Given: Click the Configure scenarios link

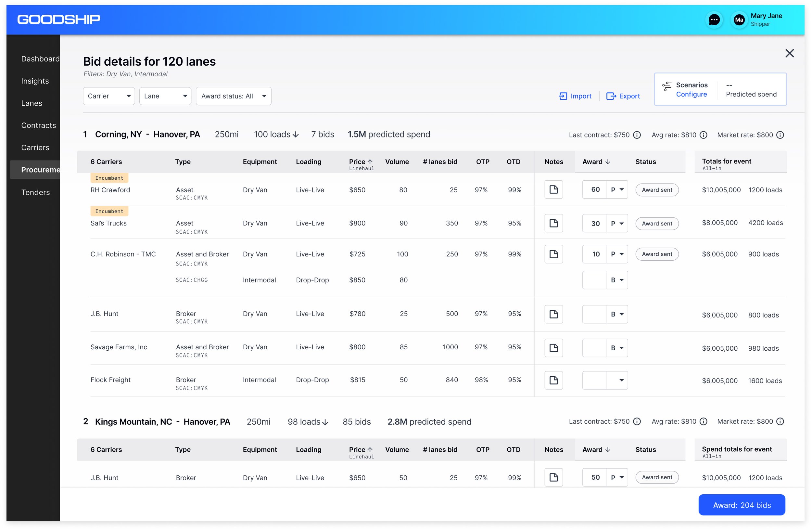Looking at the screenshot, I should tap(691, 94).
